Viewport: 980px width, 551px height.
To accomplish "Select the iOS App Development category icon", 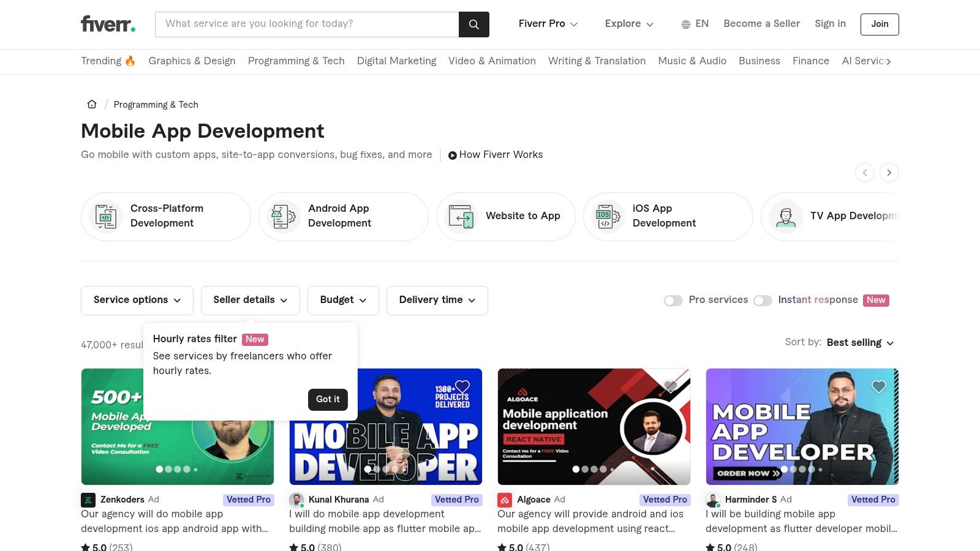I will click(606, 216).
